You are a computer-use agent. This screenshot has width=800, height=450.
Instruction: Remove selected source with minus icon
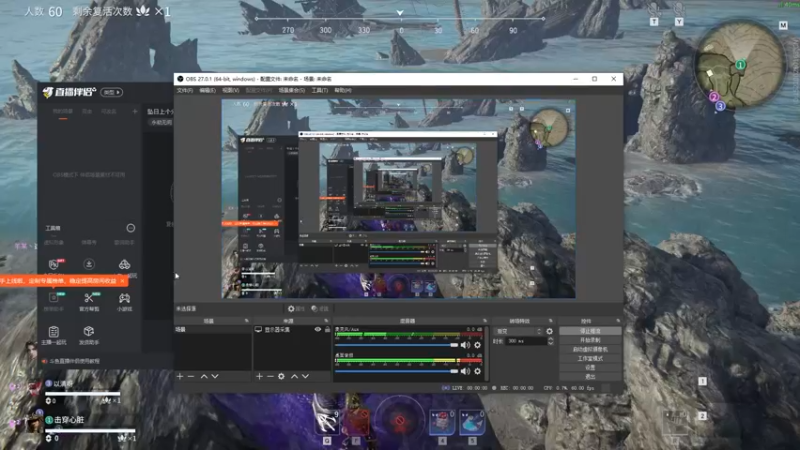(x=270, y=376)
